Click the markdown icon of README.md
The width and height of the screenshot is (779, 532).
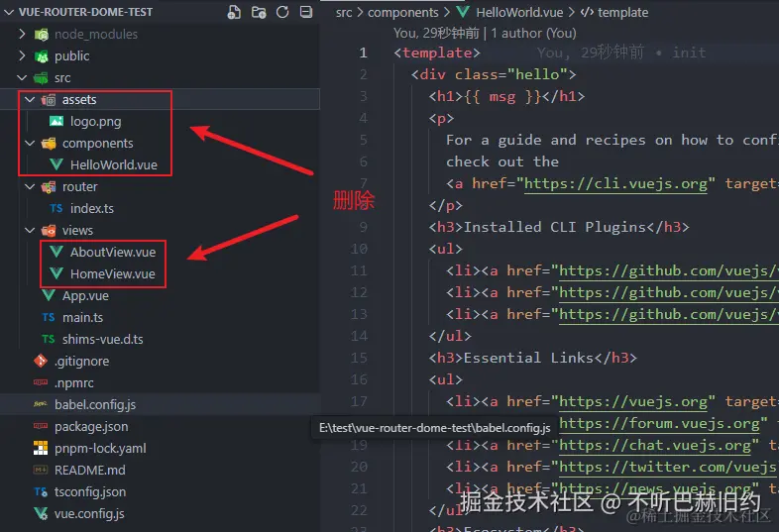click(41, 470)
